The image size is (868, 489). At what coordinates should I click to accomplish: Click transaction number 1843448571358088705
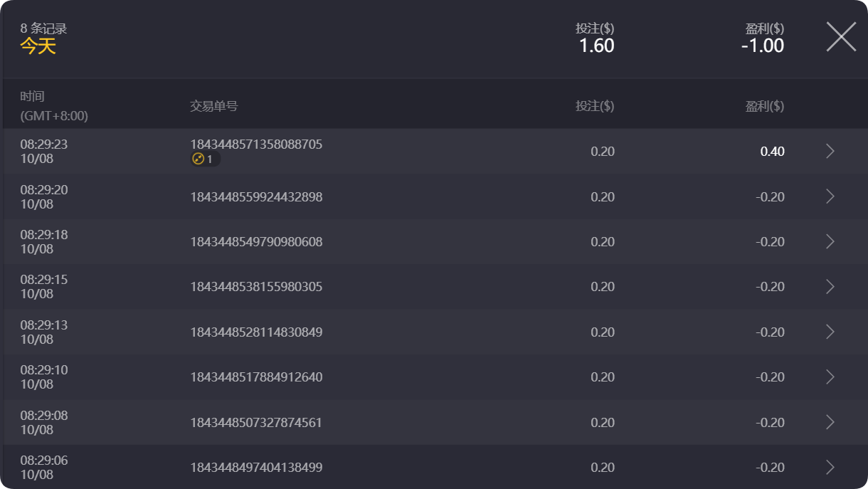[x=256, y=144]
